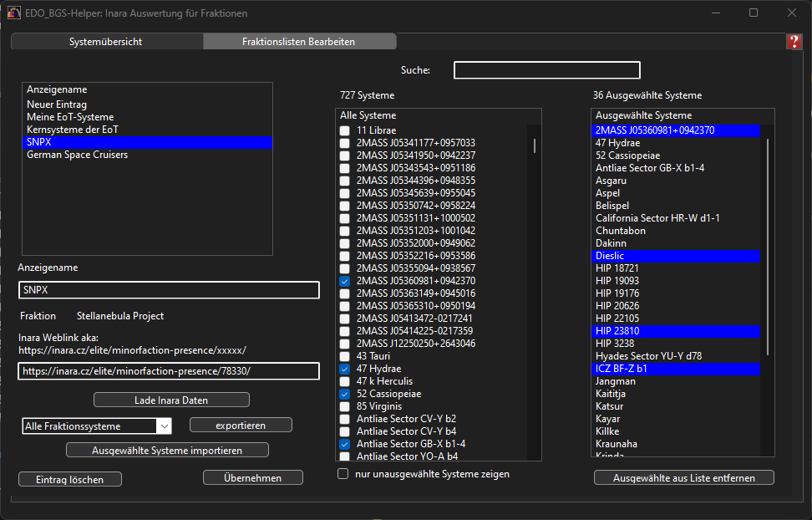Switch to the Systemübersicht tab
The height and width of the screenshot is (520, 812).
point(105,42)
